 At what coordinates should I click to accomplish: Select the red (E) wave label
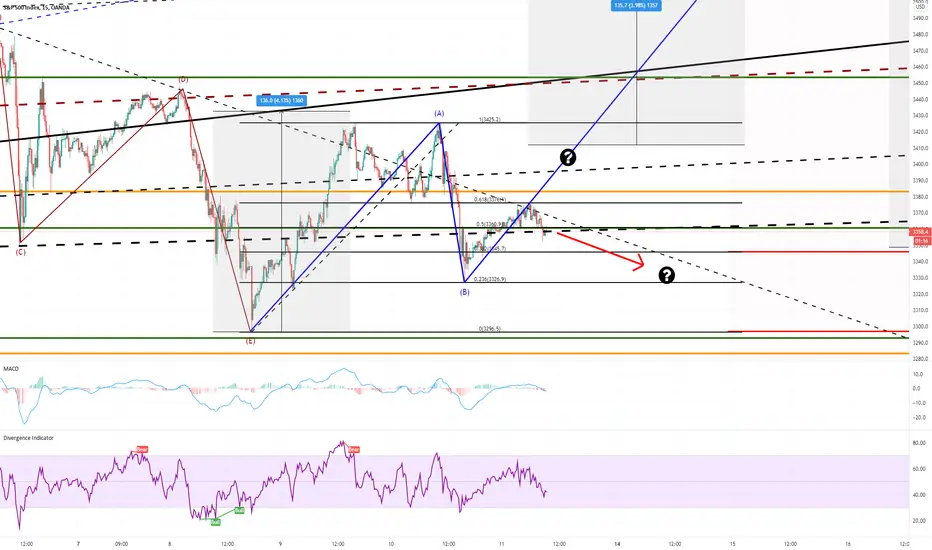click(250, 341)
